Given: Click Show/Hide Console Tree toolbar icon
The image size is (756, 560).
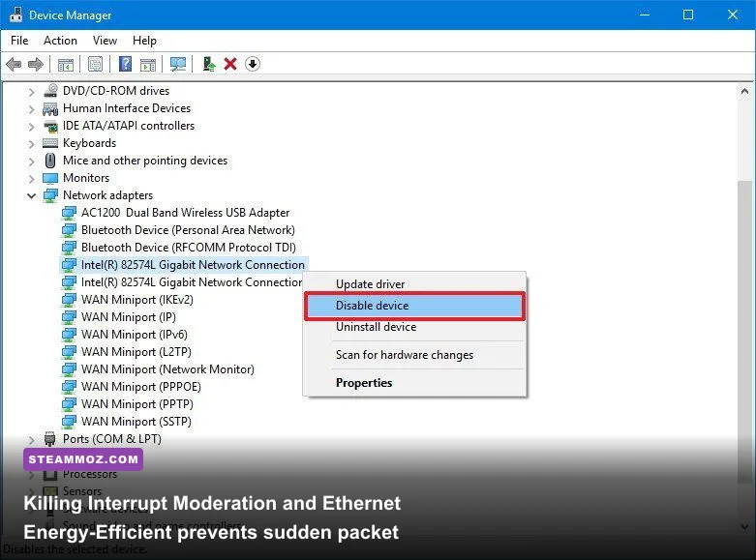Looking at the screenshot, I should click(66, 64).
